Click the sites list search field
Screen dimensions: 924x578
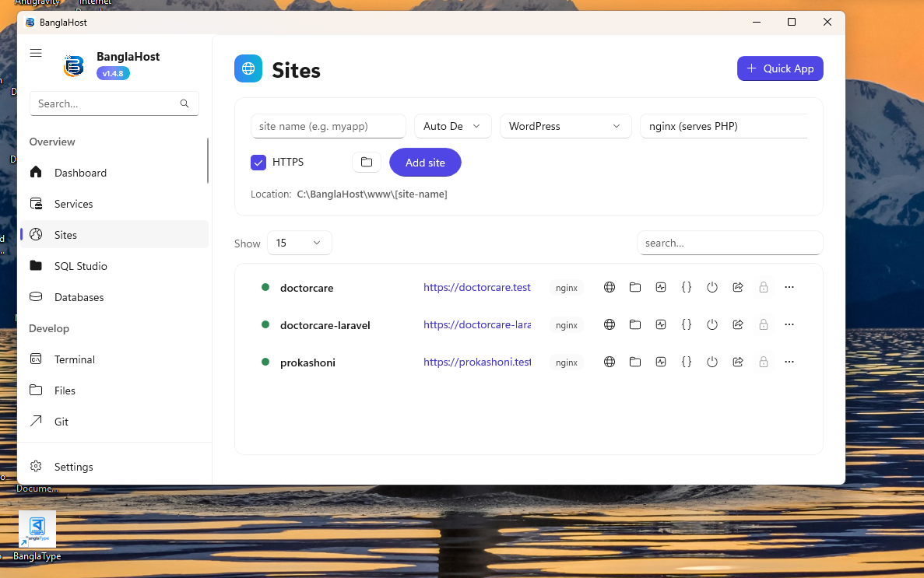point(729,243)
